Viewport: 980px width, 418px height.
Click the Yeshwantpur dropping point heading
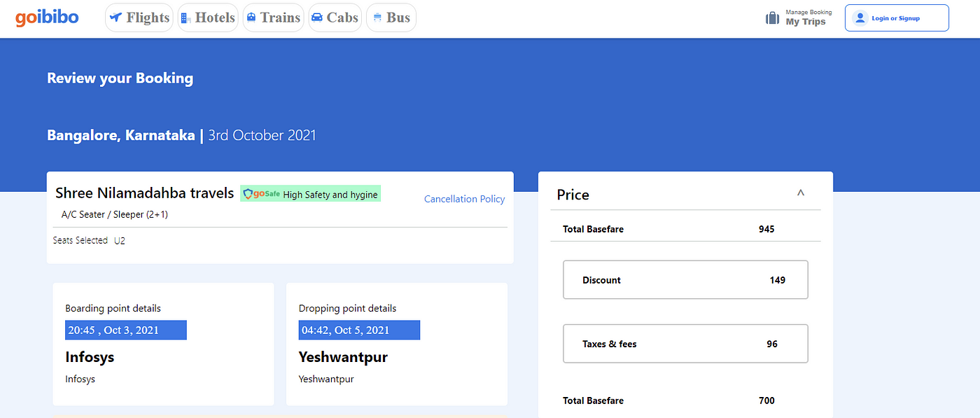(x=343, y=357)
